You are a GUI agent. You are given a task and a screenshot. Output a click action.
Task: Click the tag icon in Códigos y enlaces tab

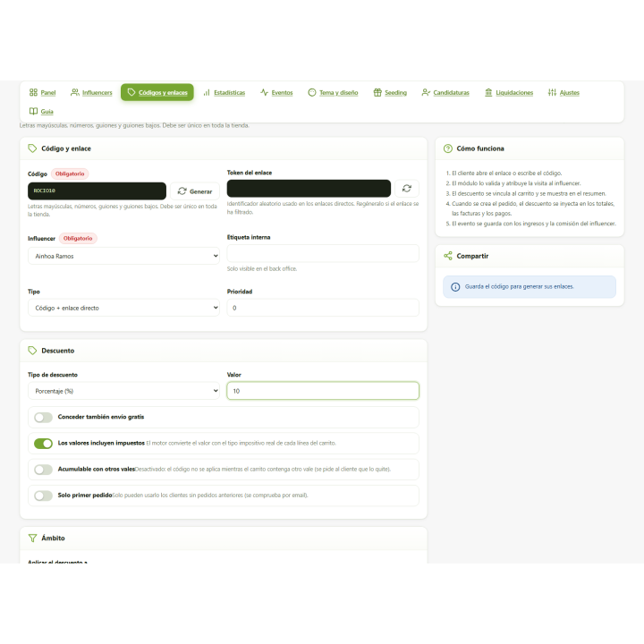tap(131, 92)
